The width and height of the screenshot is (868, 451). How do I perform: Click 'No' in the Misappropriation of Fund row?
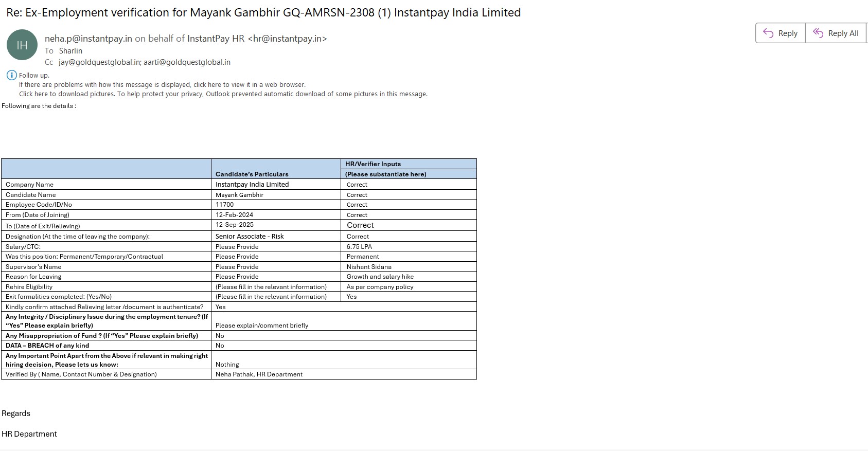pyautogui.click(x=220, y=336)
